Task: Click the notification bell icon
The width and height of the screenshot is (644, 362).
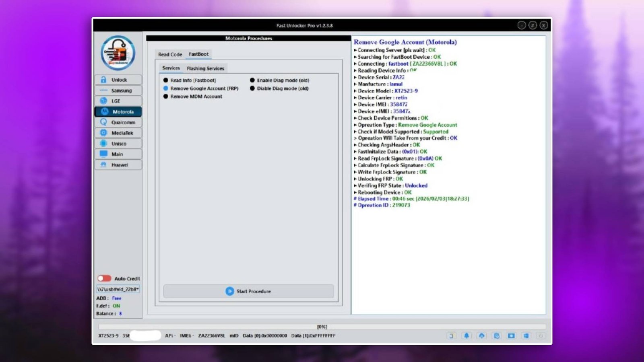Action: click(x=467, y=335)
